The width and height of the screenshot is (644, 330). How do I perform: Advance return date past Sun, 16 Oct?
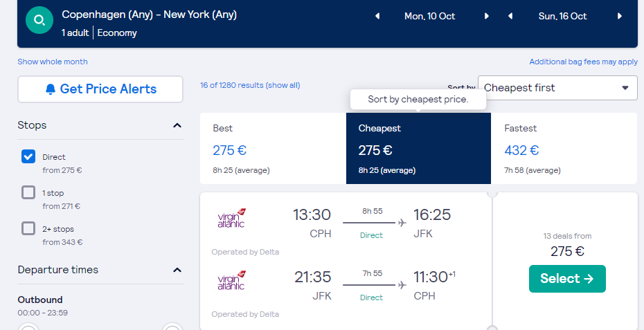tap(620, 16)
